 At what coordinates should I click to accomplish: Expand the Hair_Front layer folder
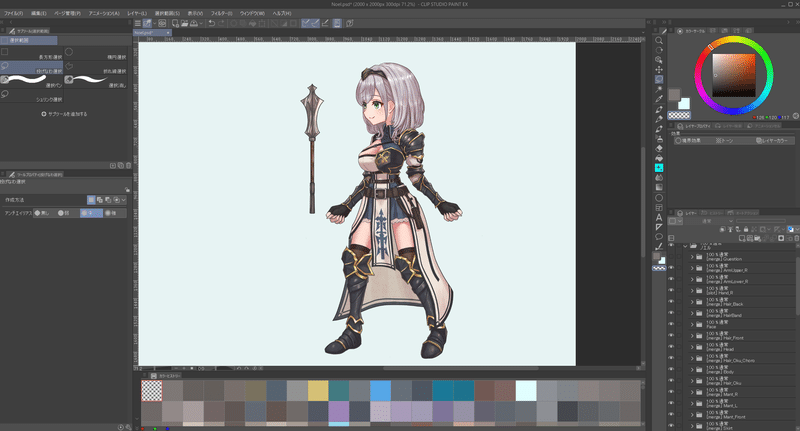(692, 336)
